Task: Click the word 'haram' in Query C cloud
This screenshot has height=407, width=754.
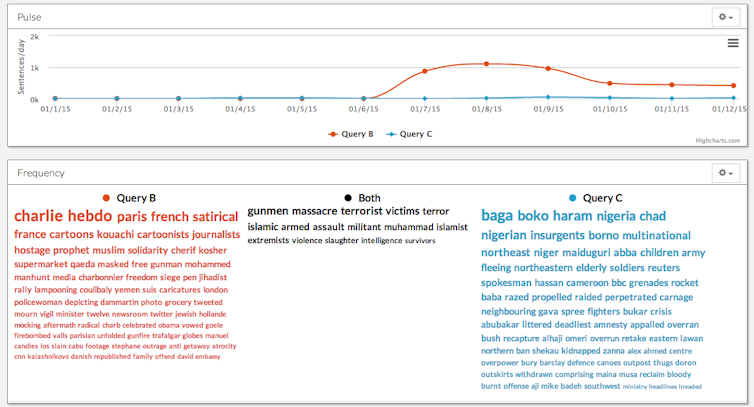Action: click(x=572, y=216)
